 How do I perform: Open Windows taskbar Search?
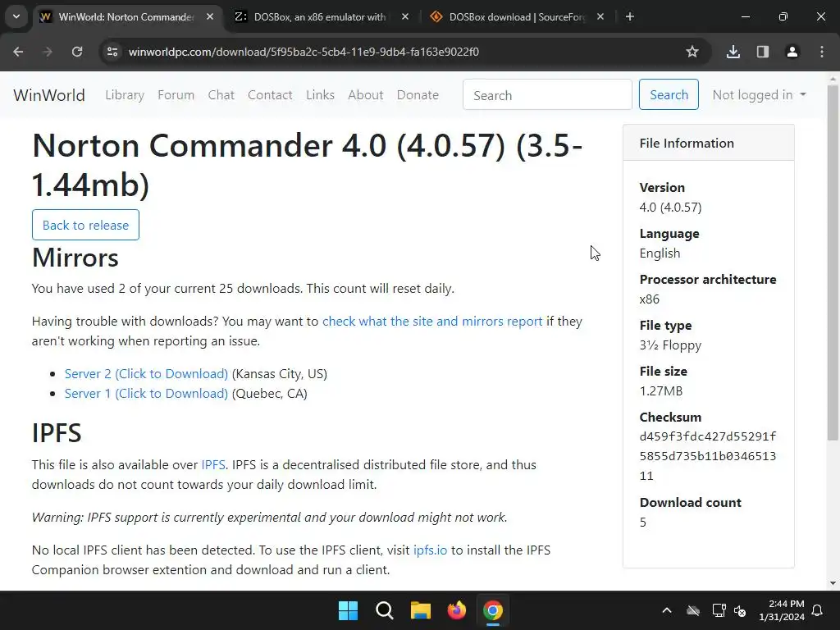[x=385, y=610]
